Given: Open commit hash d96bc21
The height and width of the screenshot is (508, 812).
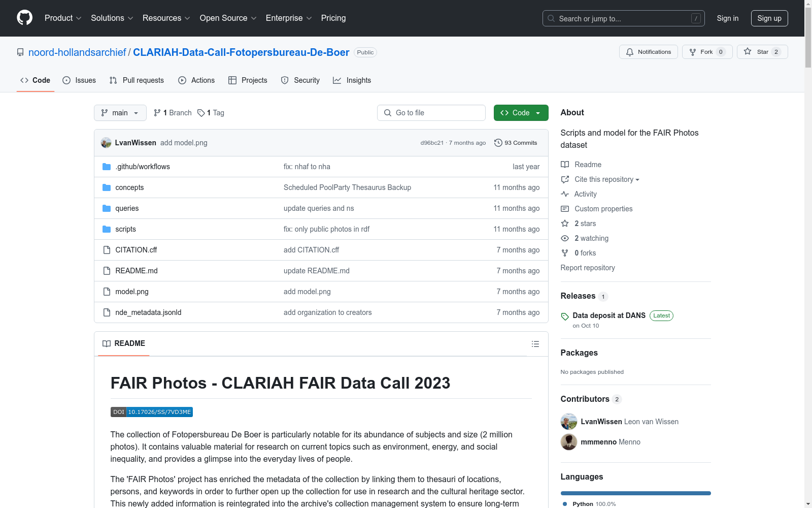Looking at the screenshot, I should pyautogui.click(x=432, y=143).
